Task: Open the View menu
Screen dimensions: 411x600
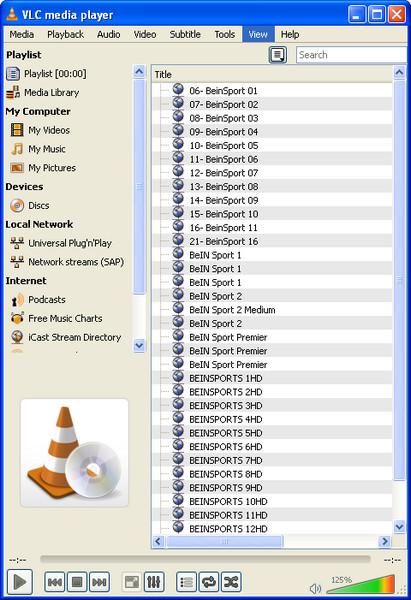Action: click(x=258, y=34)
